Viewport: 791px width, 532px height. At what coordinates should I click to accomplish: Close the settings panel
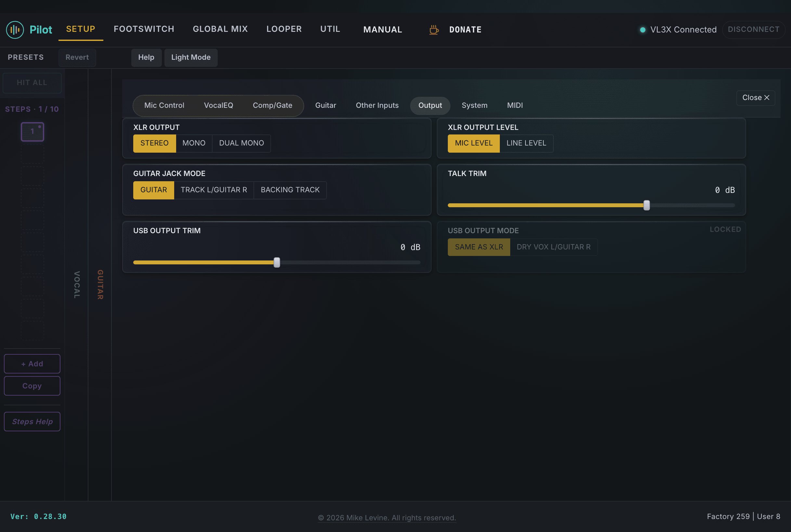[756, 98]
